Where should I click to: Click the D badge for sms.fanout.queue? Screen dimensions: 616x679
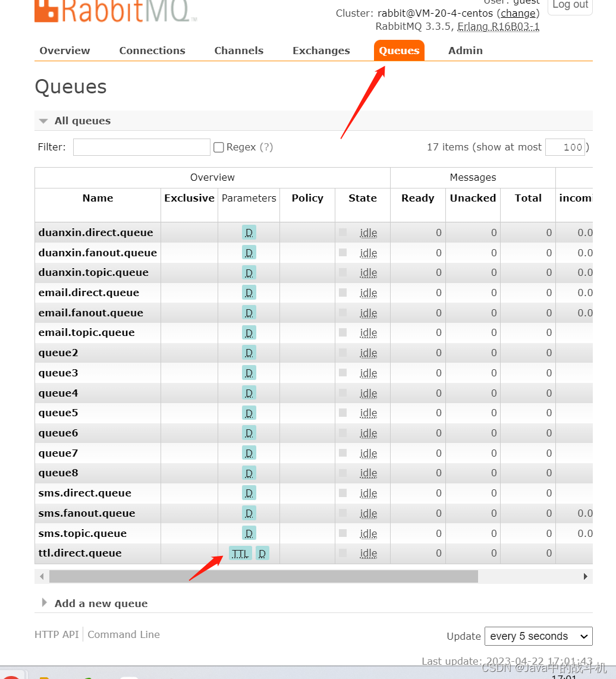(249, 513)
